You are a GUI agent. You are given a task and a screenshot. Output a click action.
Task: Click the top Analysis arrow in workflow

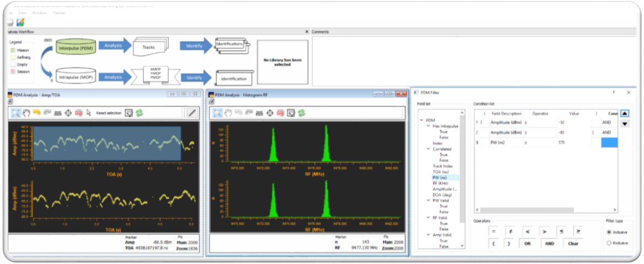coord(115,46)
